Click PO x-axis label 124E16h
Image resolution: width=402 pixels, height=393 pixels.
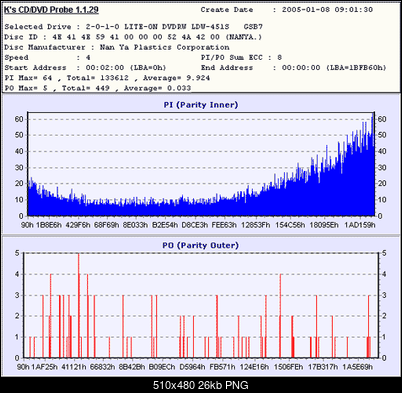click(x=254, y=367)
